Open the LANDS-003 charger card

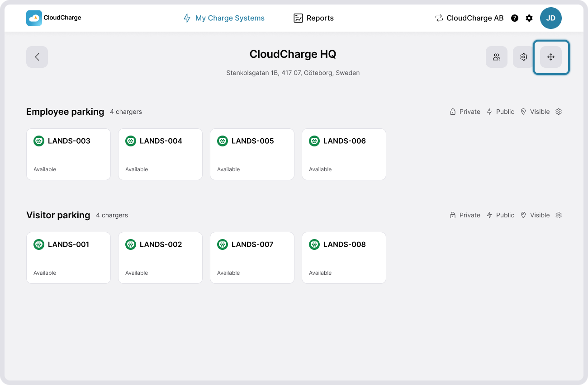pyautogui.click(x=68, y=155)
